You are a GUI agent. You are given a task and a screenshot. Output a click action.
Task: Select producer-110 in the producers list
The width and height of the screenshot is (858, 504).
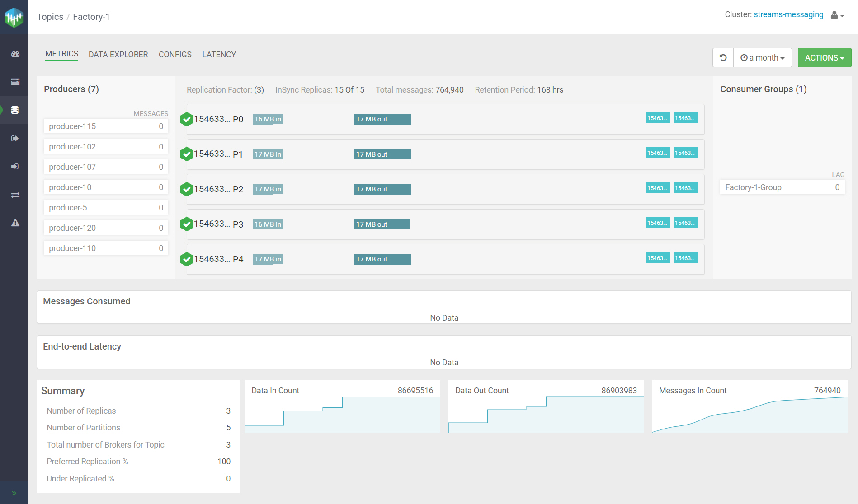tap(106, 248)
